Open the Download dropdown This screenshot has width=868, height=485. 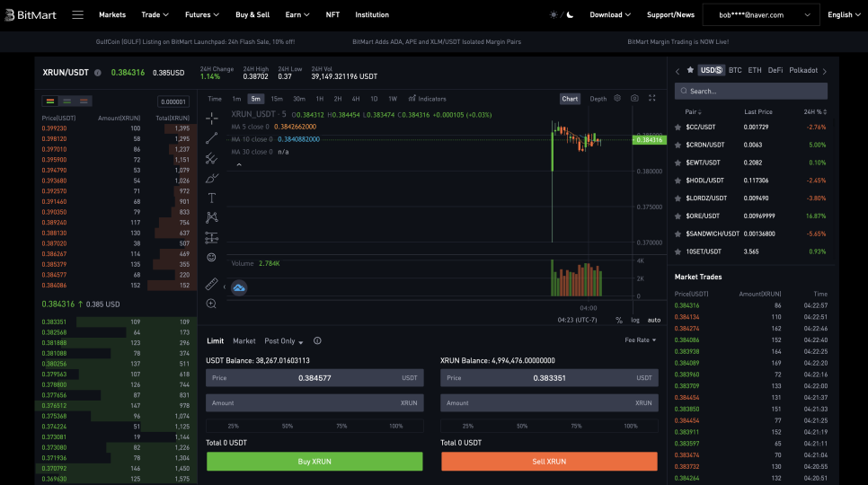click(610, 15)
